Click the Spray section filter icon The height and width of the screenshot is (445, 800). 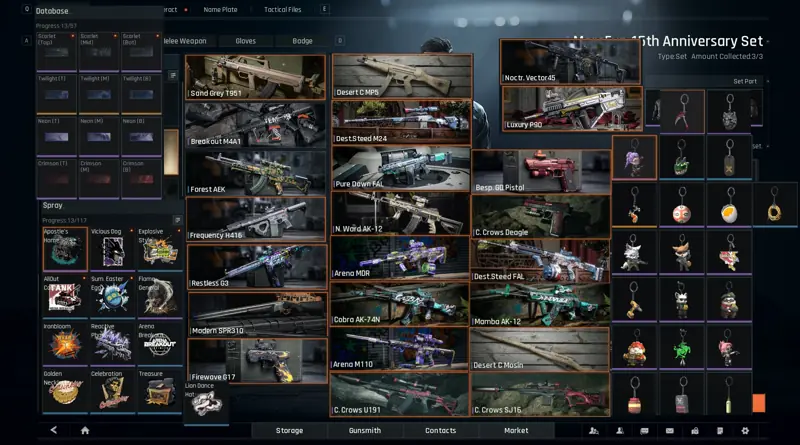pos(177,220)
